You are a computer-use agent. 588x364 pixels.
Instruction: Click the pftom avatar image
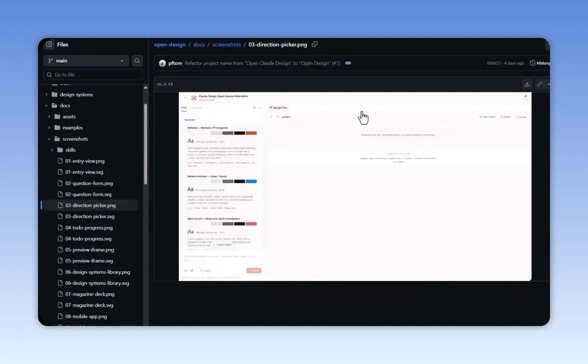tap(162, 63)
